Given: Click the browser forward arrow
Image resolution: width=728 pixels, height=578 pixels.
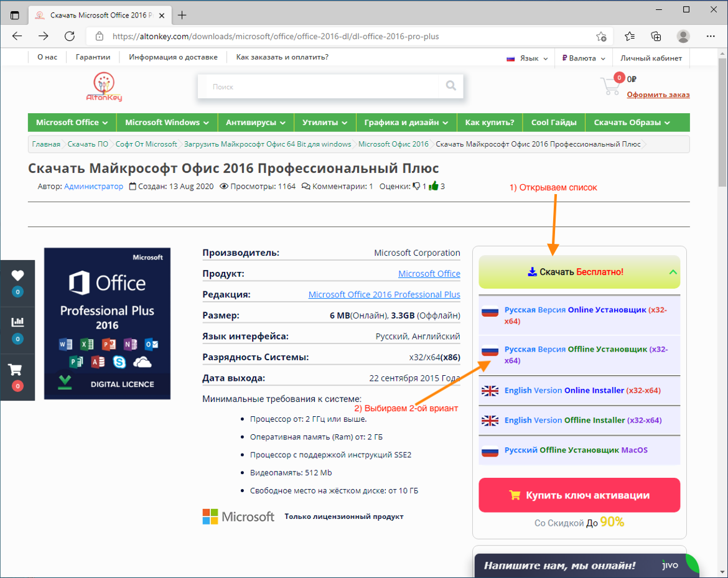Looking at the screenshot, I should click(44, 36).
